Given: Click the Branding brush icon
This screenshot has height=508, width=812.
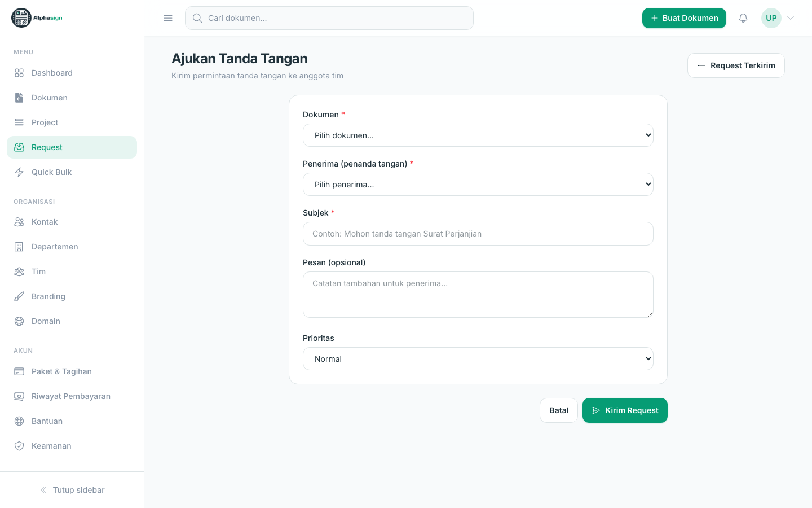Looking at the screenshot, I should coord(19,296).
